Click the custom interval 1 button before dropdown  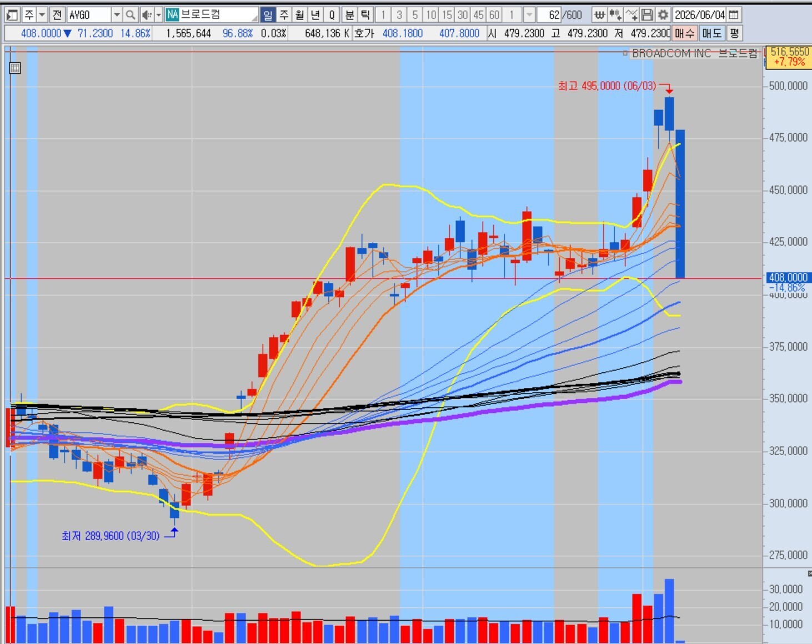[x=513, y=15]
